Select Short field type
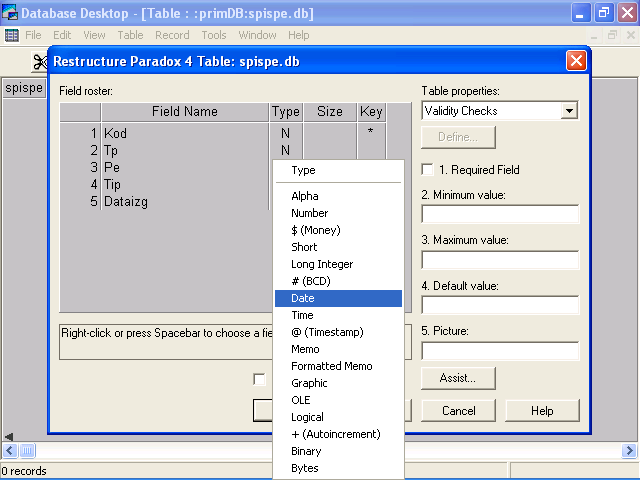 338,247
